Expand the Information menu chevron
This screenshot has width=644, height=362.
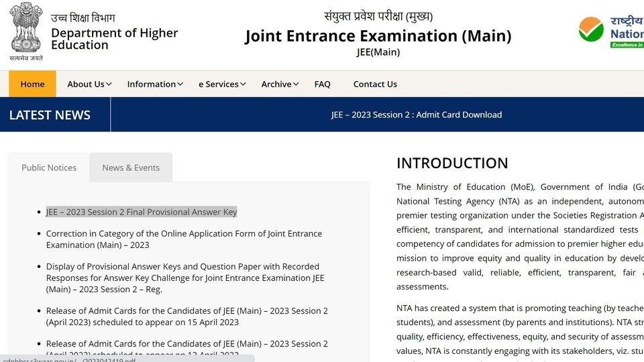(x=180, y=84)
